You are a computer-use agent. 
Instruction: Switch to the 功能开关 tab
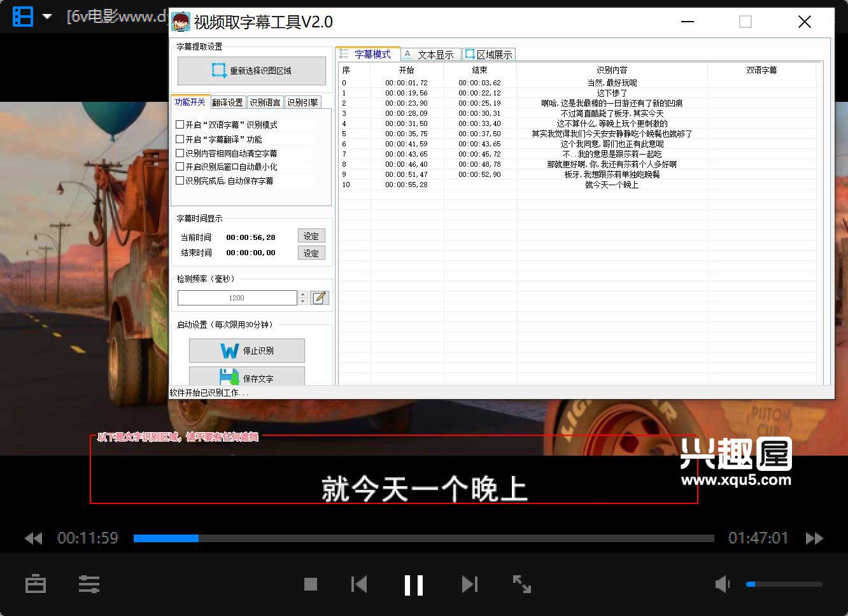pyautogui.click(x=190, y=102)
